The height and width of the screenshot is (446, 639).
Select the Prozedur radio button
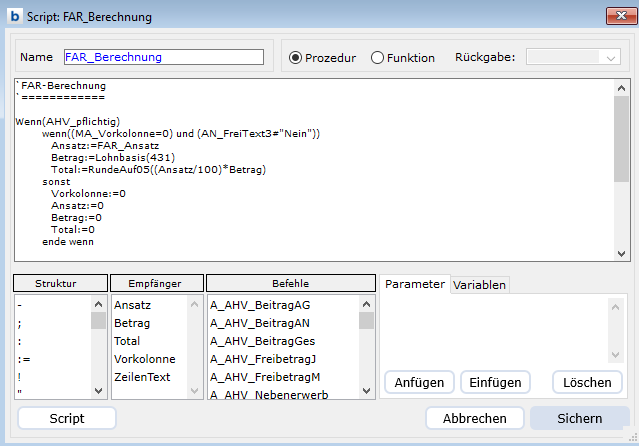[x=295, y=58]
